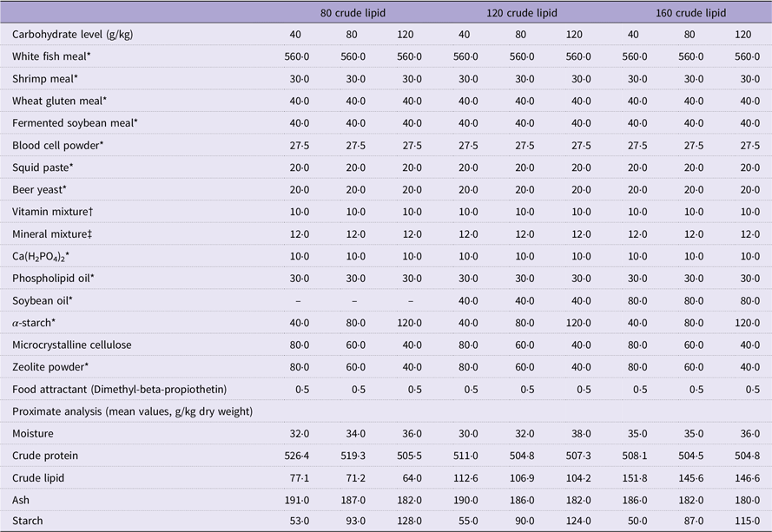
Task: Select the 'Carbohydrate level (g/kg)' row label
Action: tap(72, 35)
